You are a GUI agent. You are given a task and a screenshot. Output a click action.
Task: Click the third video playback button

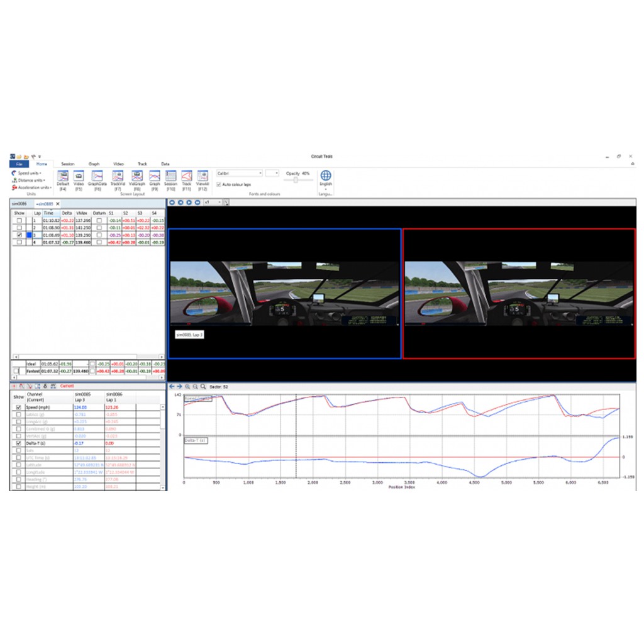point(189,203)
